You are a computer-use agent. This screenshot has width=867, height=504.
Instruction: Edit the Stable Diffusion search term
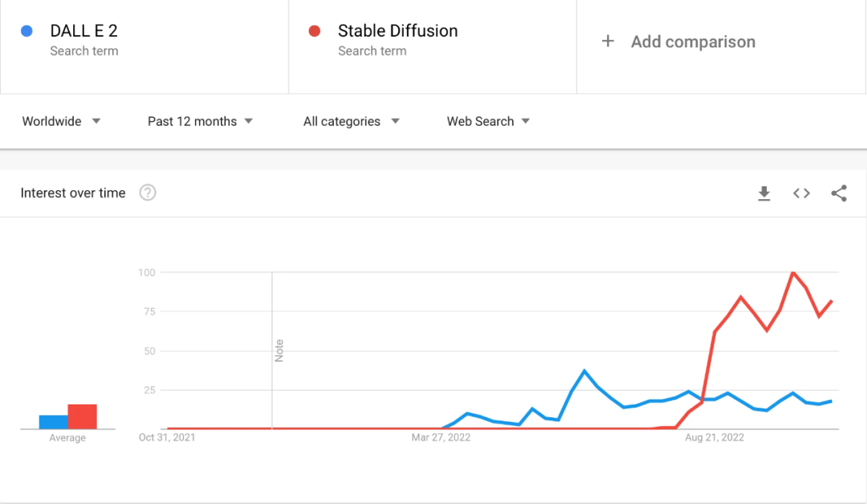click(397, 31)
